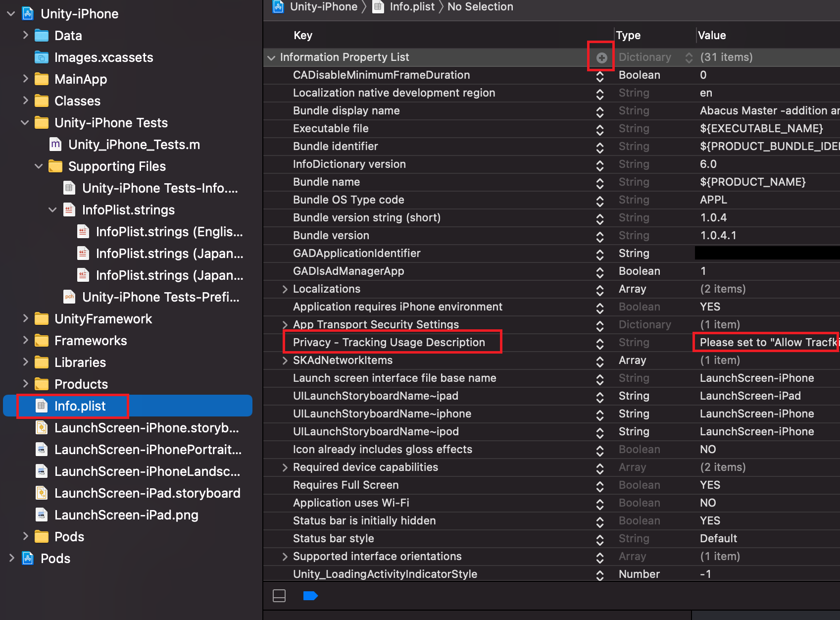This screenshot has height=620, width=840.
Task: Click the stepper beside Bundle display name
Action: 600,111
